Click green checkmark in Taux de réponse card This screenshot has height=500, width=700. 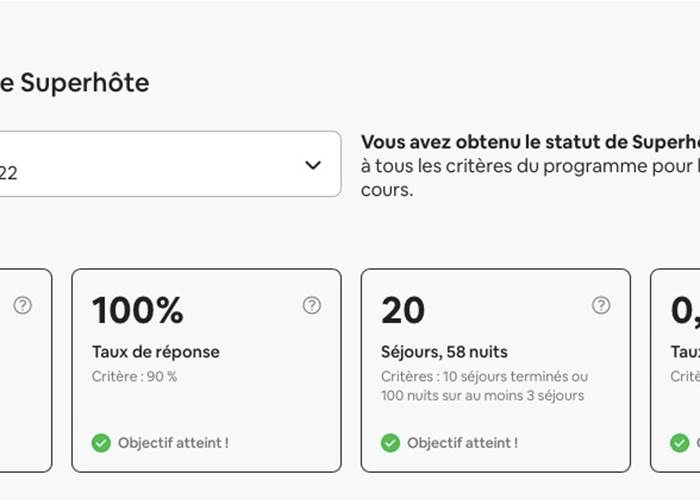(101, 442)
